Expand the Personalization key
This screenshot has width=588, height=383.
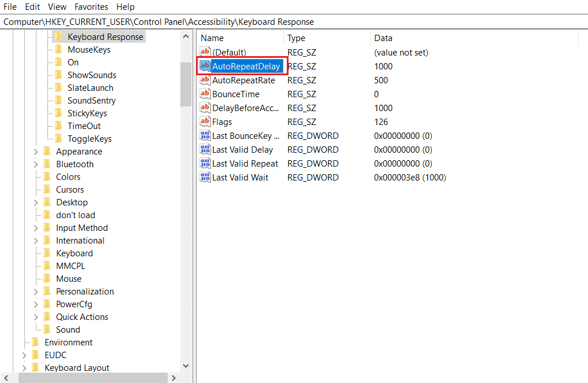[x=36, y=292]
